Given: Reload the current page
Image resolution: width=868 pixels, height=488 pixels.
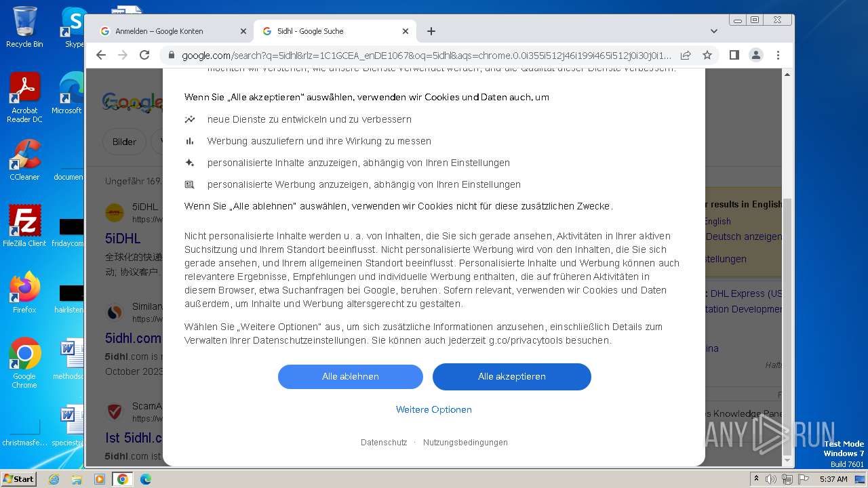Looking at the screenshot, I should point(144,55).
